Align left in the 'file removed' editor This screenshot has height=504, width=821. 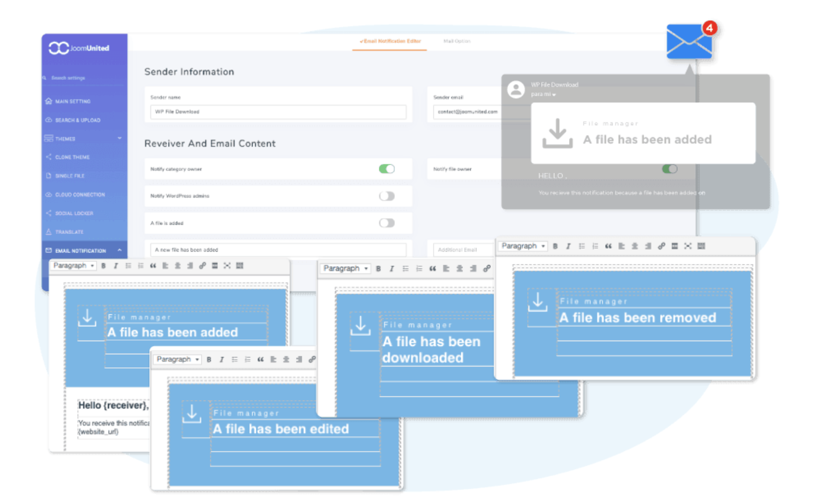[x=621, y=247]
